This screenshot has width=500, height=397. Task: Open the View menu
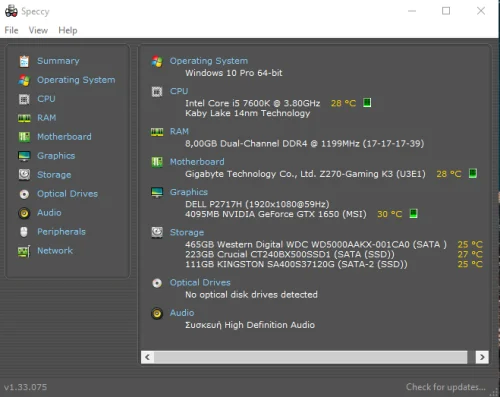(38, 30)
